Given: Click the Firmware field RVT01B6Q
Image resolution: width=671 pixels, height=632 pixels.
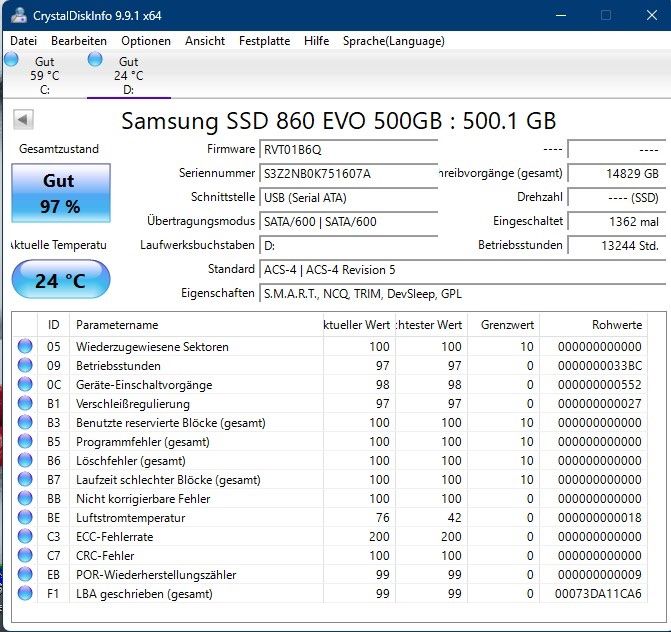Looking at the screenshot, I should [348, 150].
